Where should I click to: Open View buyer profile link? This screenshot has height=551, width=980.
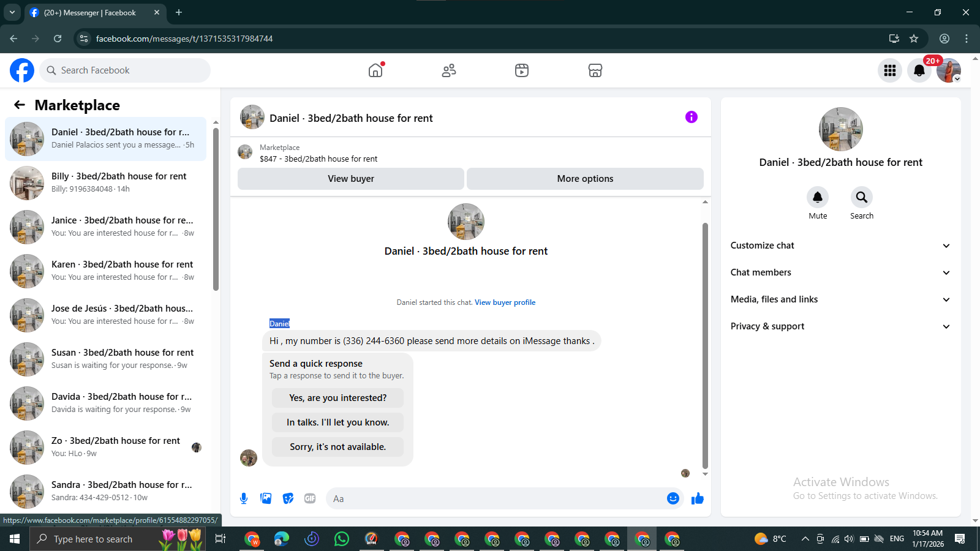coord(505,302)
